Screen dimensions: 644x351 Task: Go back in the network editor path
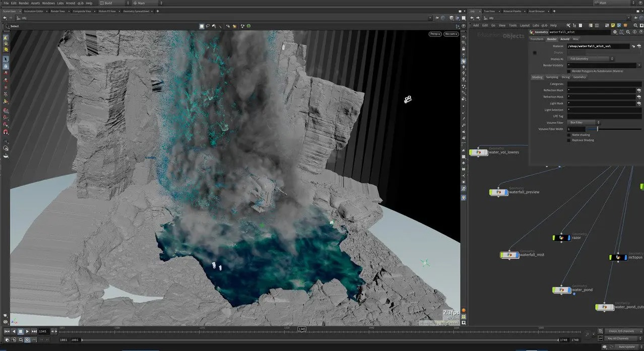[472, 18]
